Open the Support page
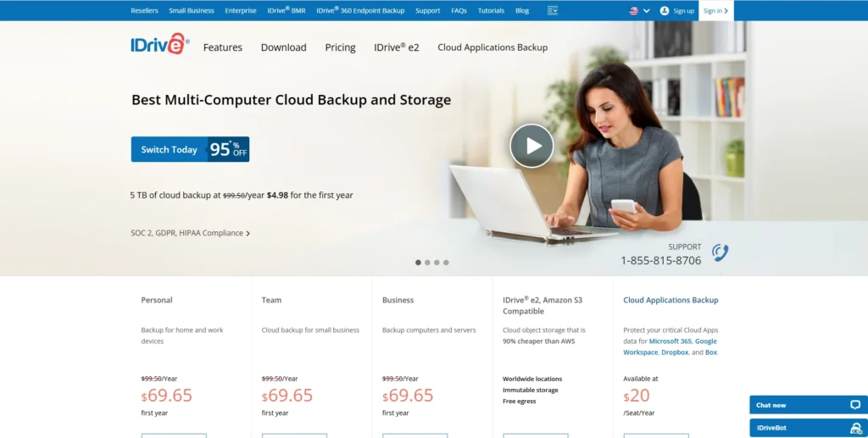Screen dimensions: 868x438 (x=428, y=10)
